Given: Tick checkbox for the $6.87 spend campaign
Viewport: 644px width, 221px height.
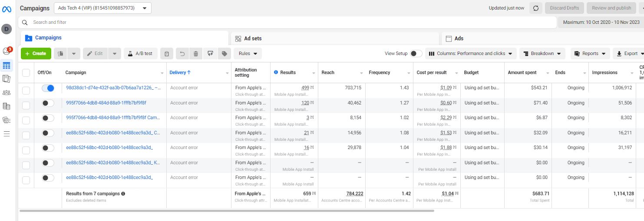Looking at the screenshot, I should coord(26,120).
